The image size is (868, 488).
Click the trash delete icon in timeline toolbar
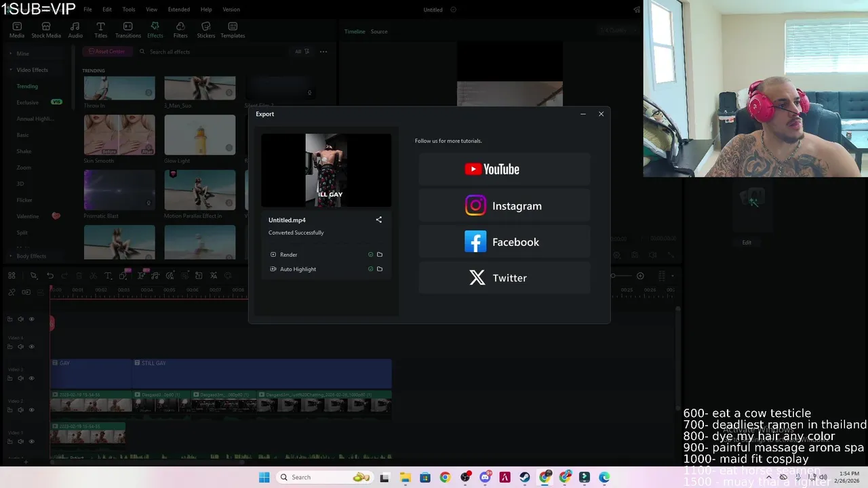pyautogui.click(x=79, y=276)
